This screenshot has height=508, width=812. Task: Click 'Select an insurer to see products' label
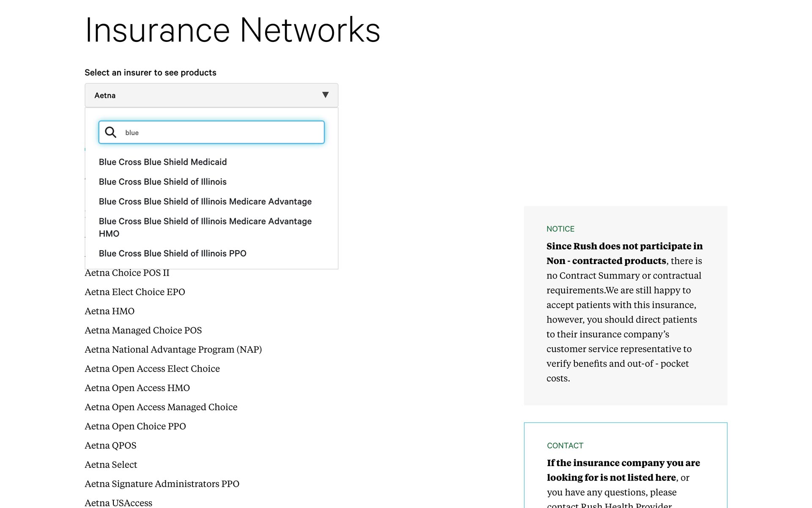151,72
